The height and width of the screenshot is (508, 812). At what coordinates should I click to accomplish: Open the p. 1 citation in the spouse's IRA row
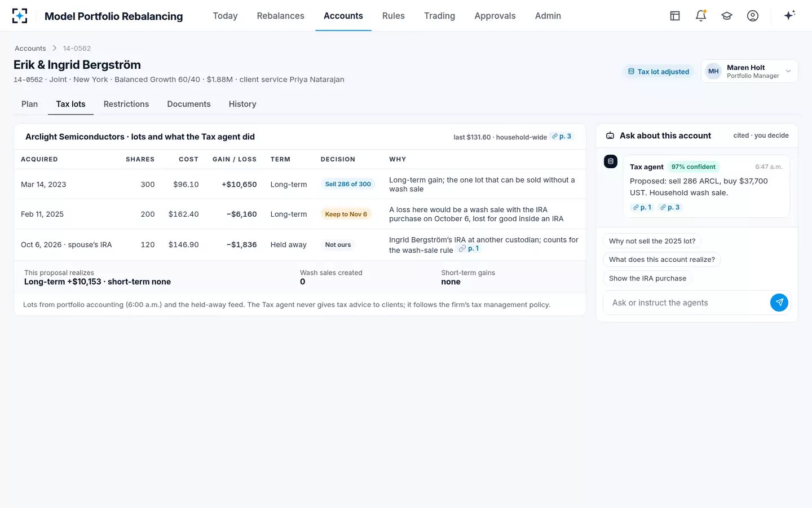(x=469, y=248)
